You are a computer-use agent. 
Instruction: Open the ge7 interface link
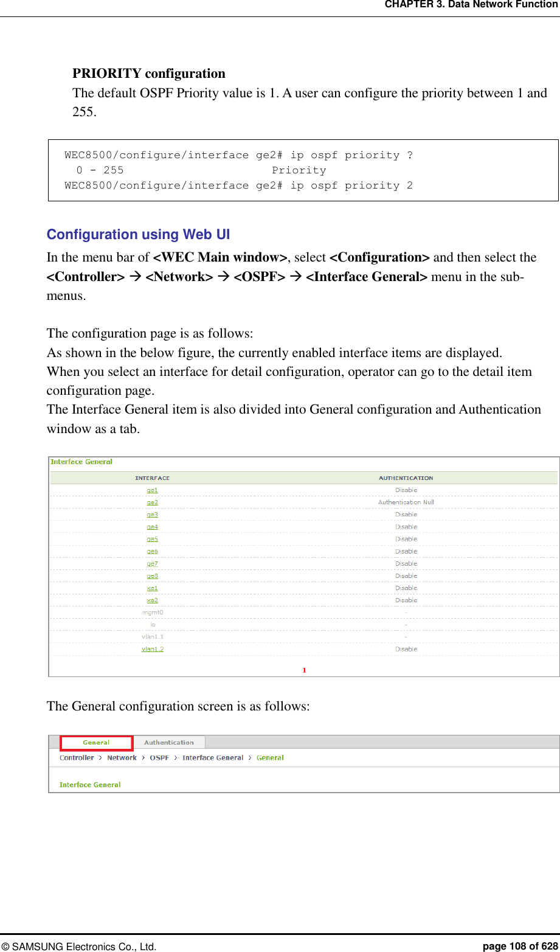(x=152, y=563)
